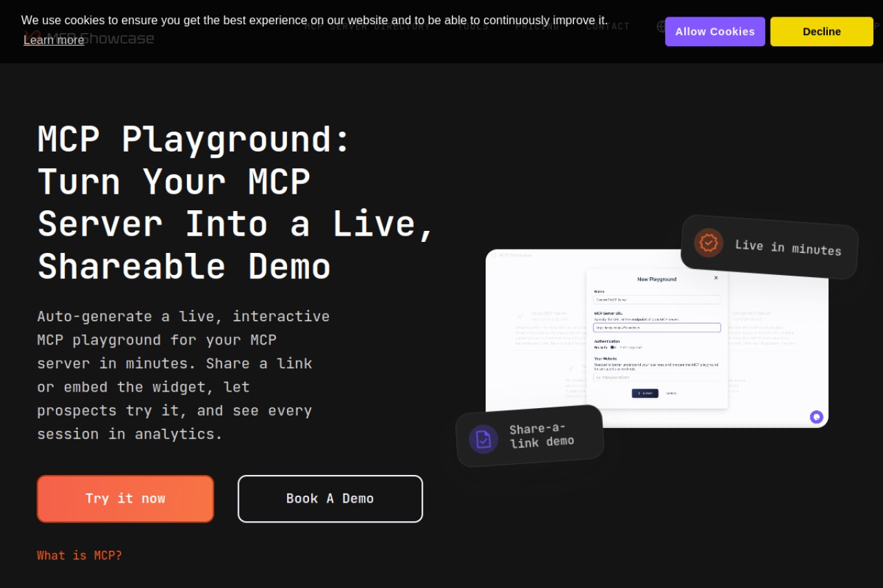Select the Name field in New Playground
The image size is (883, 588).
pos(657,300)
